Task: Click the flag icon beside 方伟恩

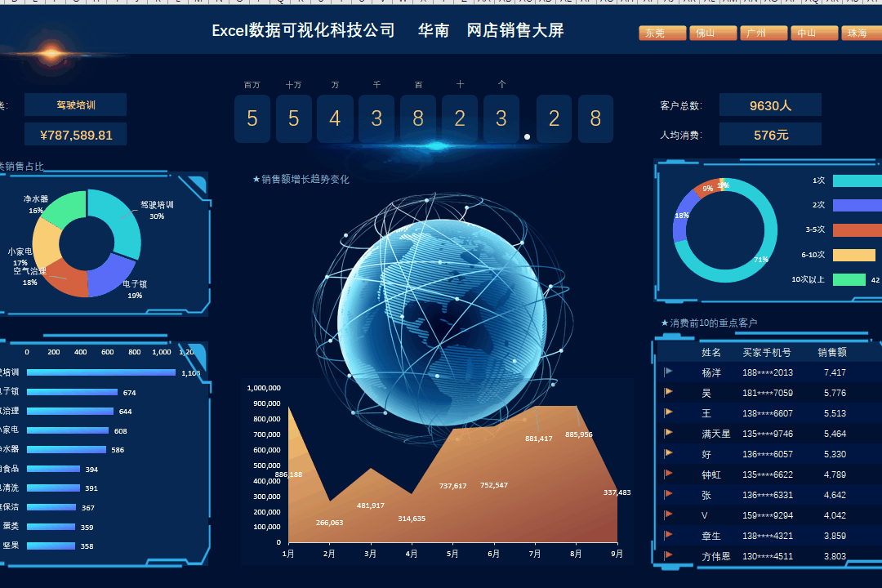Action: click(x=669, y=555)
